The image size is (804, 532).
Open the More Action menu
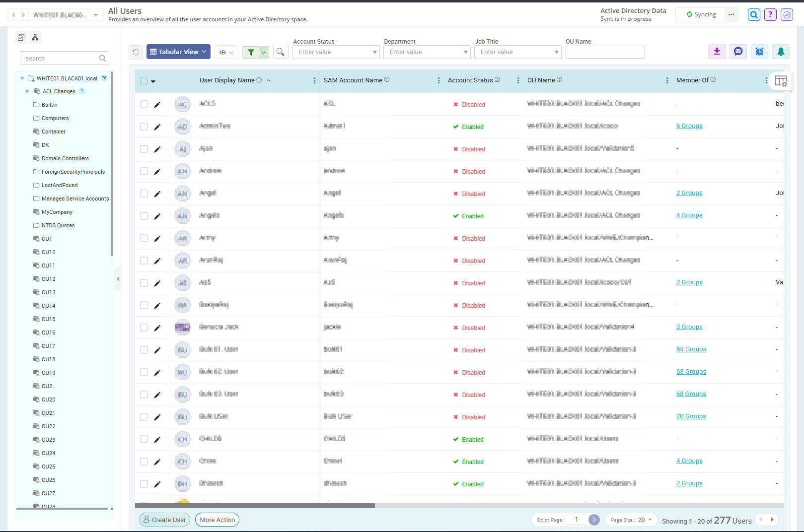click(x=217, y=520)
